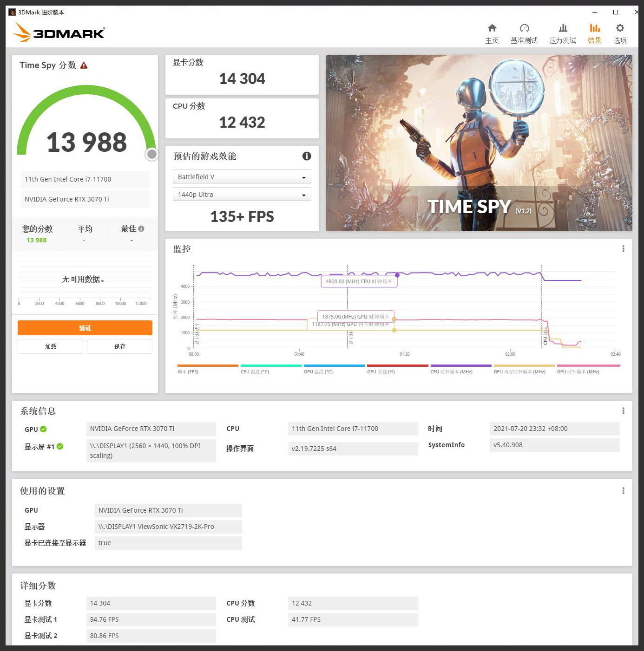Click the orange 验证 validate button
644x651 pixels.
(x=85, y=328)
